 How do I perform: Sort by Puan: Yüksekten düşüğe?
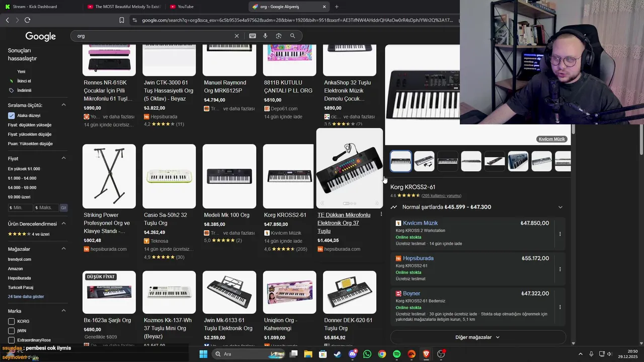click(30, 144)
